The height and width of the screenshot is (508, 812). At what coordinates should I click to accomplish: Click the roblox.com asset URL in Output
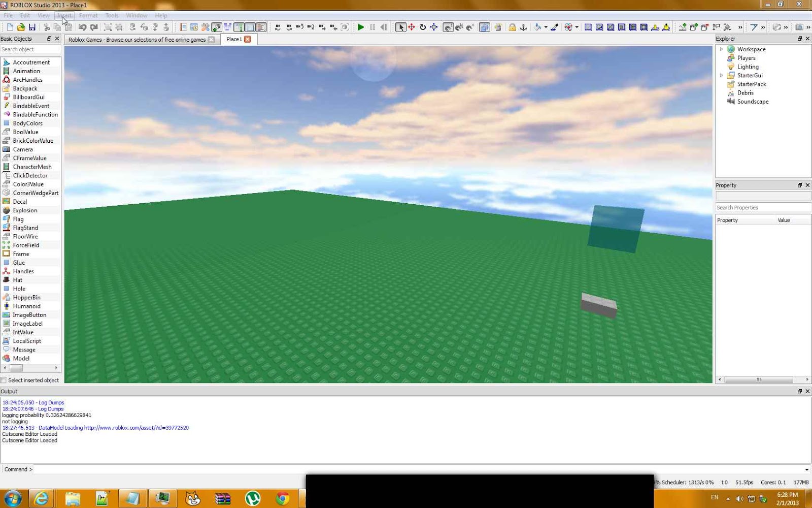click(136, 428)
